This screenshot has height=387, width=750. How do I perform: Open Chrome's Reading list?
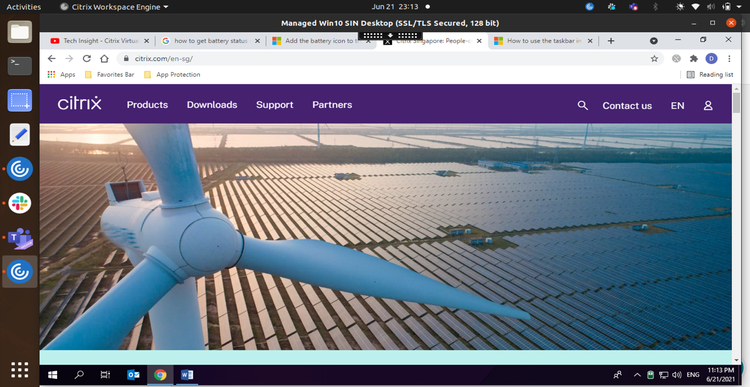(x=710, y=75)
